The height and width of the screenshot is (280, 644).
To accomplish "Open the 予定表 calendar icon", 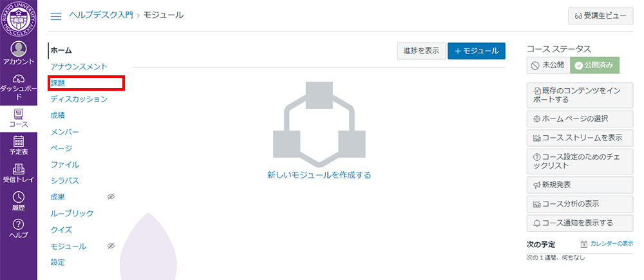I will (x=18, y=145).
